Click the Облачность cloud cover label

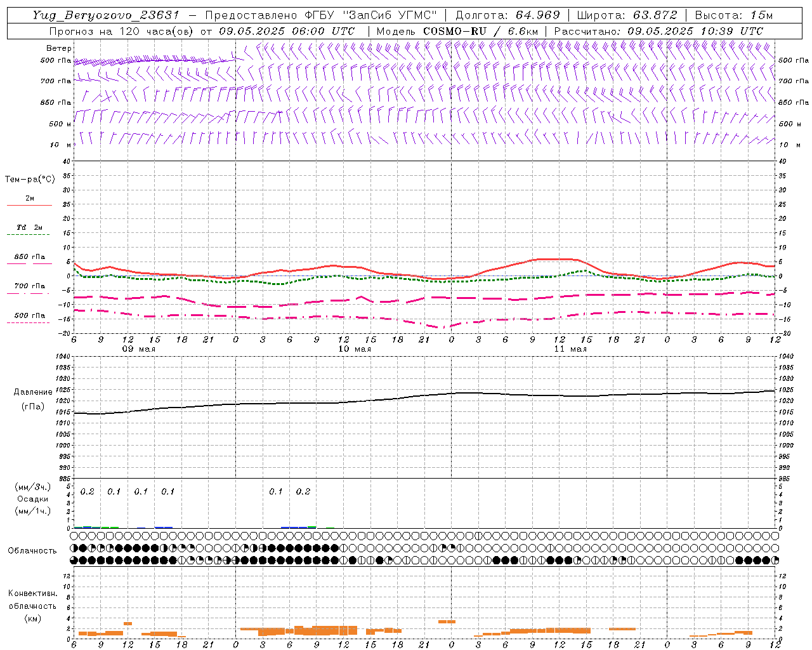tap(32, 551)
